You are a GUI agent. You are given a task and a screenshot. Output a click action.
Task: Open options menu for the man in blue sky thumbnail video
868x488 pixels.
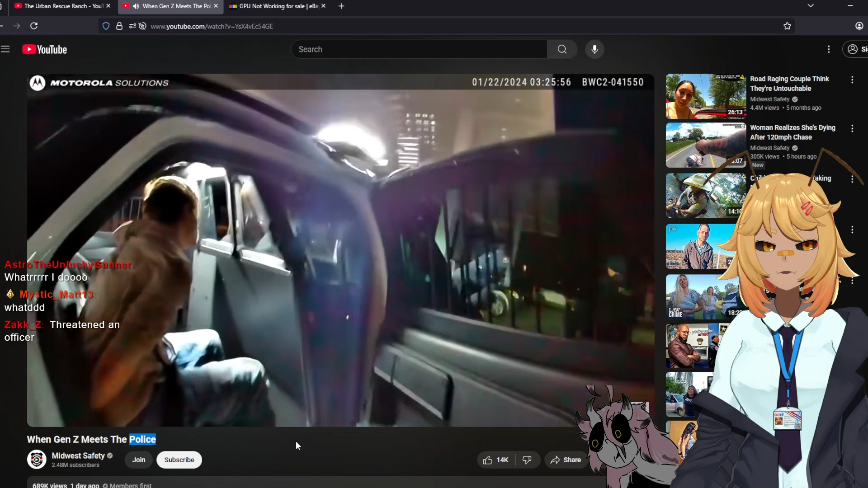coord(852,230)
